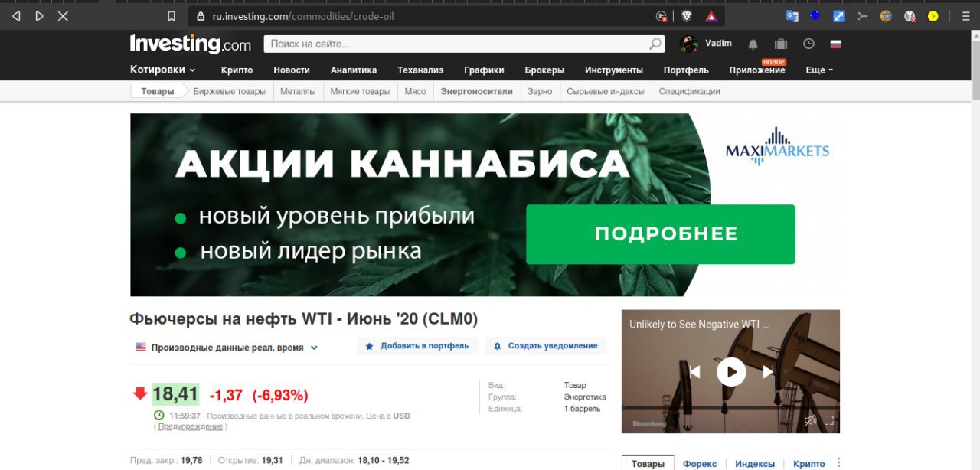This screenshot has height=470, width=980.
Task: Open Спецификации link
Action: 690,91
